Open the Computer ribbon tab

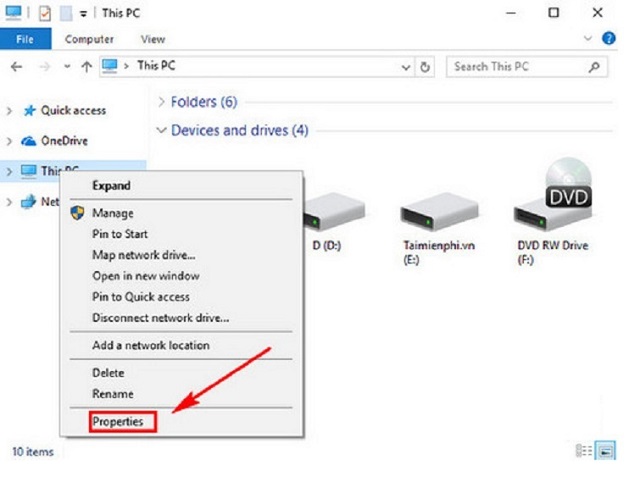pyautogui.click(x=89, y=39)
